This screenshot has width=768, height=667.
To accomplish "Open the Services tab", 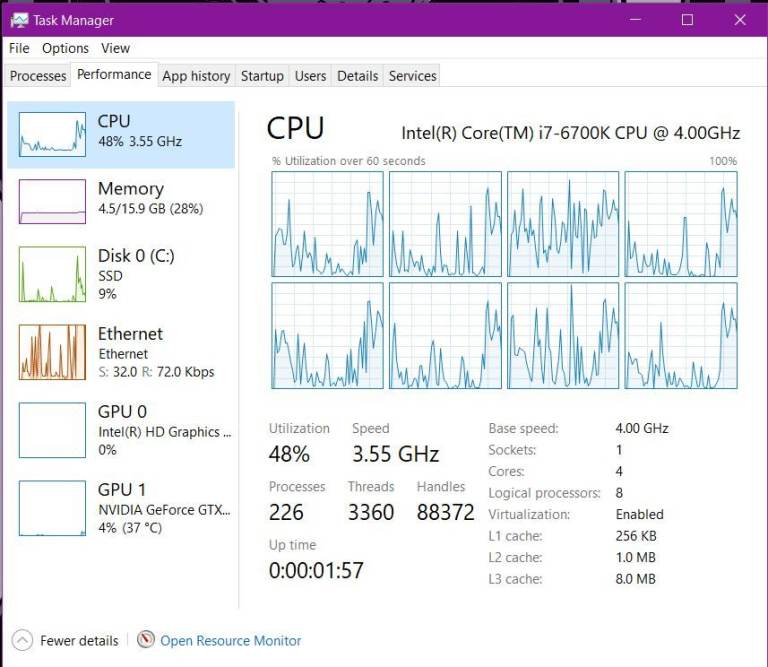I will coord(412,76).
